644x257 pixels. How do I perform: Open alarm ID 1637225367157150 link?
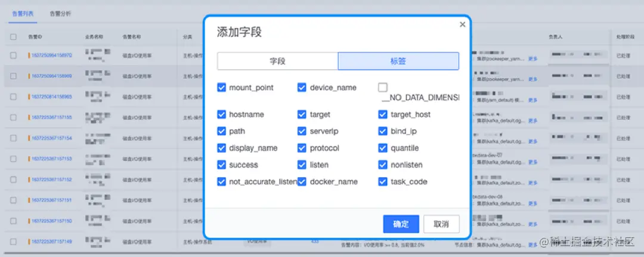click(x=52, y=221)
